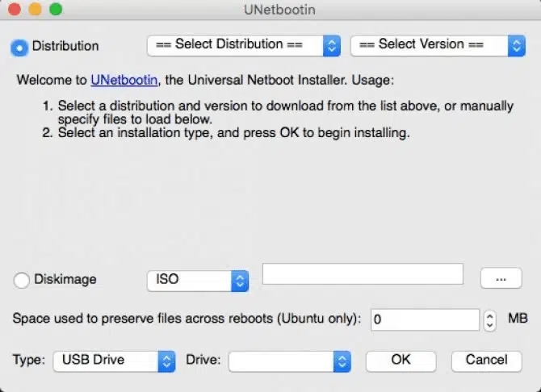Viewport: 541px width, 392px height.
Task: Click the disk image file path field
Action: tap(363, 274)
